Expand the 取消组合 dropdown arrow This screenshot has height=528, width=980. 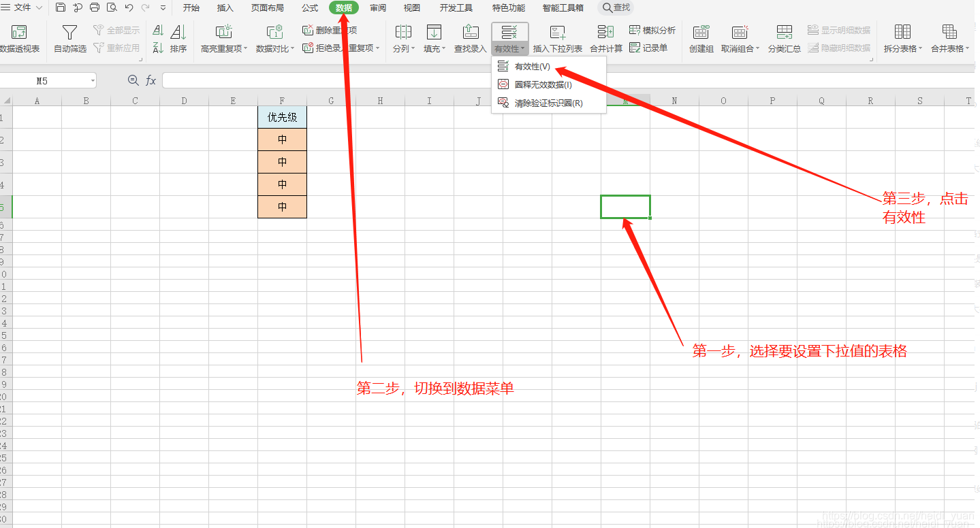click(758, 49)
